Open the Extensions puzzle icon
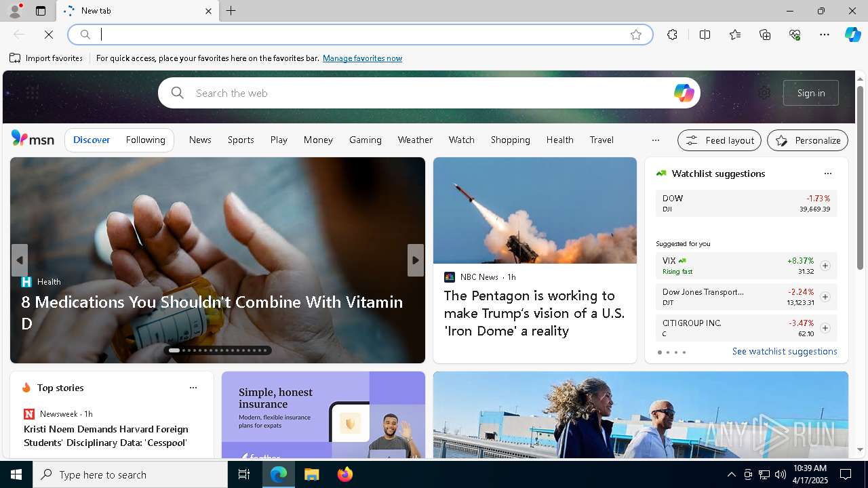 (672, 35)
